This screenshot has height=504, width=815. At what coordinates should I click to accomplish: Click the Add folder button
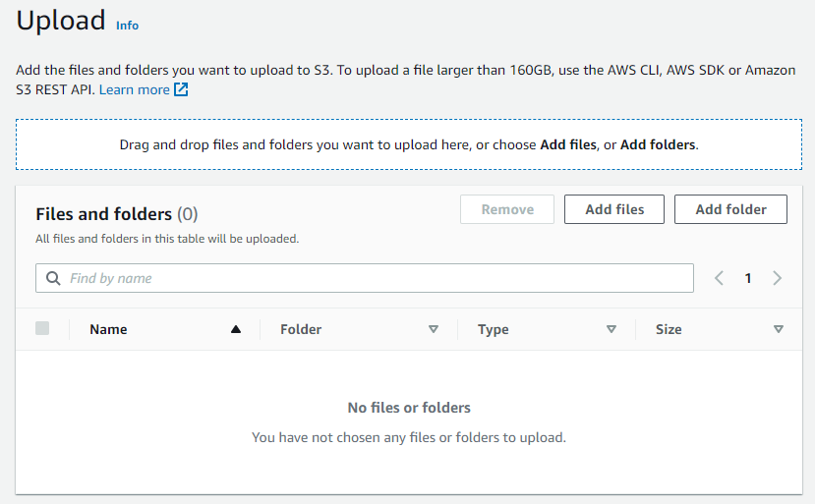[730, 209]
